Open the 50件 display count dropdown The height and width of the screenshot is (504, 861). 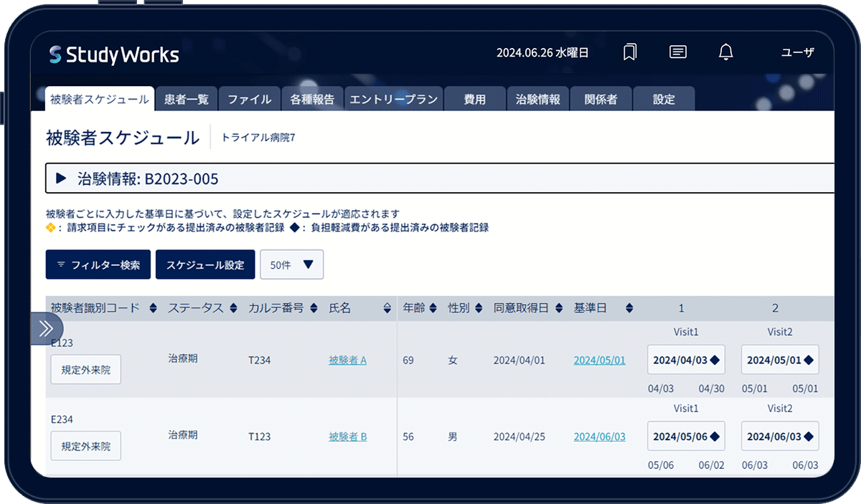click(x=292, y=265)
